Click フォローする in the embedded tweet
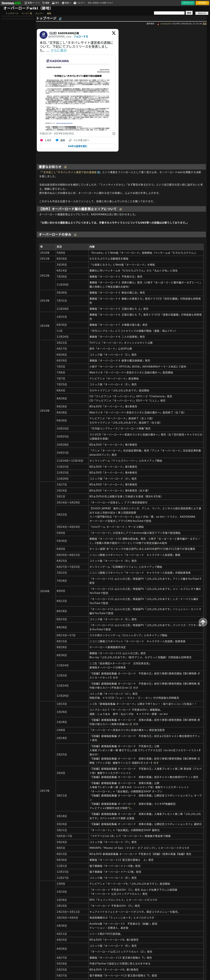Image resolution: width=210 pixels, height=980 pixels. [x=80, y=37]
